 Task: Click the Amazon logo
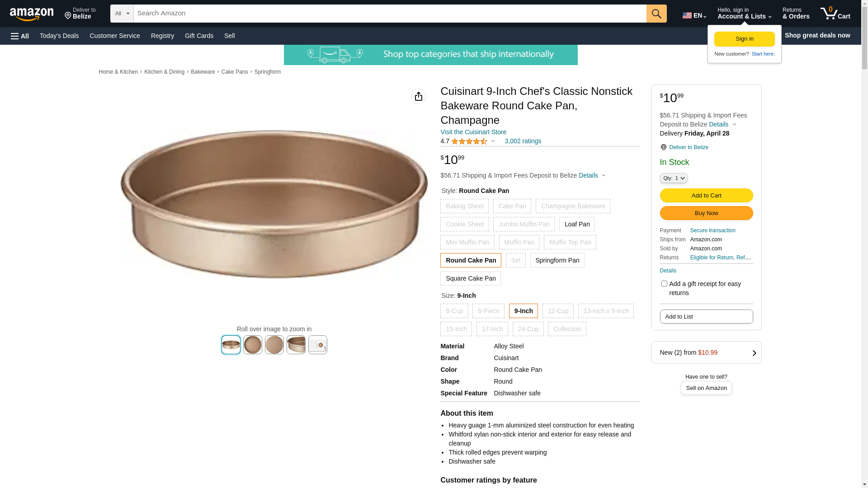coord(32,14)
